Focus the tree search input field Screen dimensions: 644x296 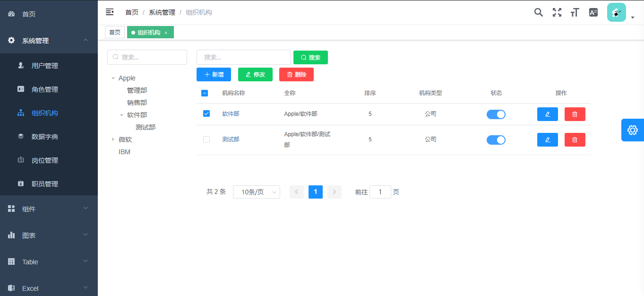click(147, 57)
